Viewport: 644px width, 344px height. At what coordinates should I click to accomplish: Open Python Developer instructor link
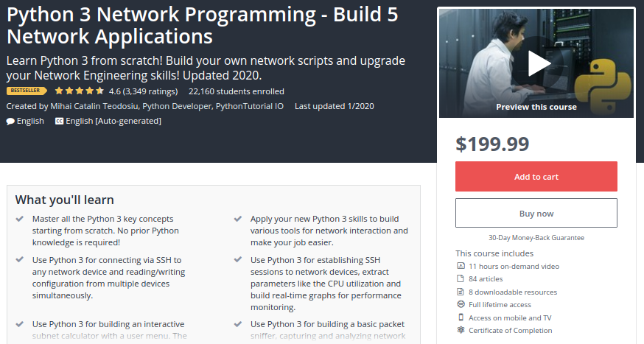tap(177, 106)
